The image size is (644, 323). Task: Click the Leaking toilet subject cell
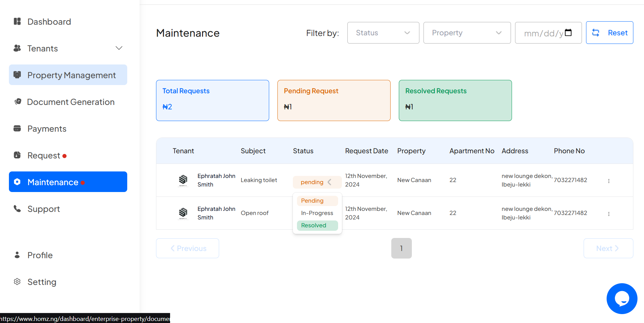pos(259,180)
